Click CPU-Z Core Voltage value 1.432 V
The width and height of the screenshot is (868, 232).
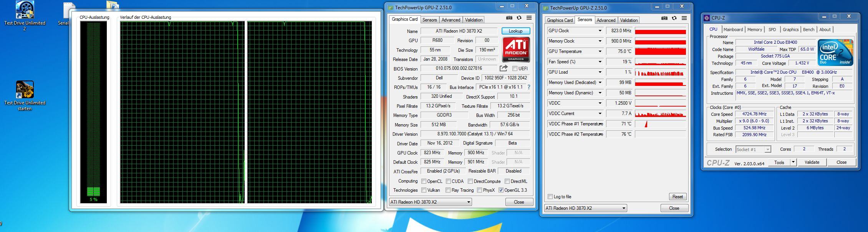pyautogui.click(x=802, y=63)
